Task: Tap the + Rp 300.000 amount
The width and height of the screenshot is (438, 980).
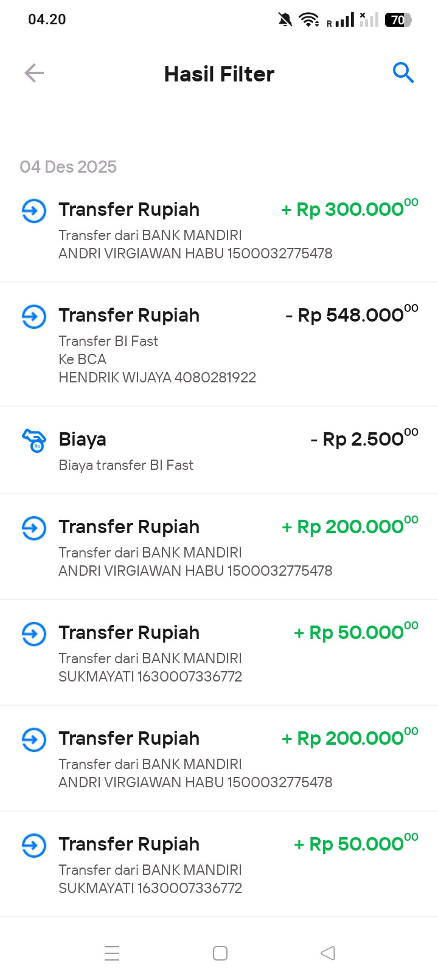Action: (x=349, y=209)
